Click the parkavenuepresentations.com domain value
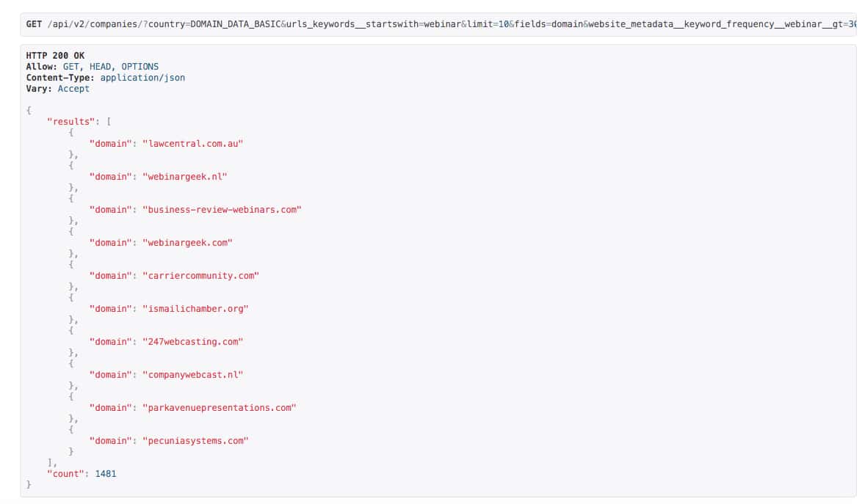This screenshot has width=865, height=504. click(219, 407)
